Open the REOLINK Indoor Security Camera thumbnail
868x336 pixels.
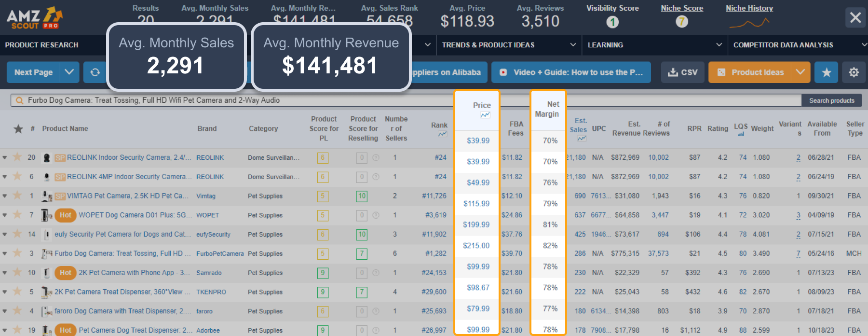(47, 157)
